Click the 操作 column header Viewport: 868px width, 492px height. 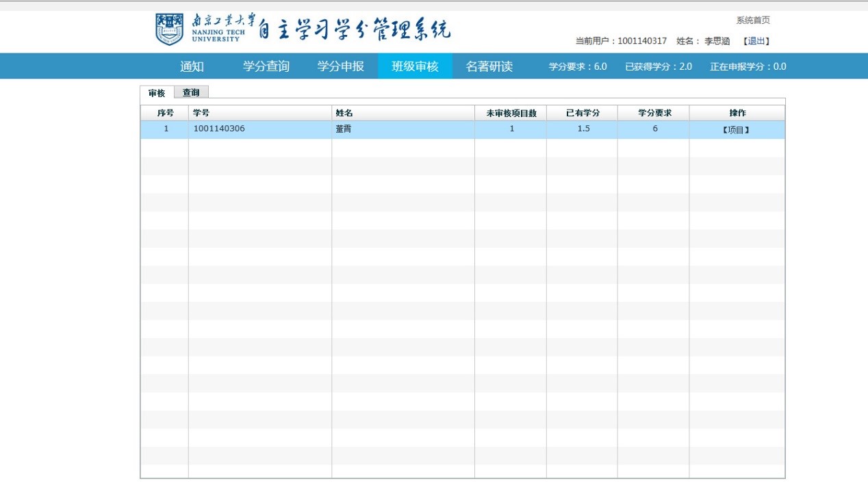pyautogui.click(x=737, y=113)
